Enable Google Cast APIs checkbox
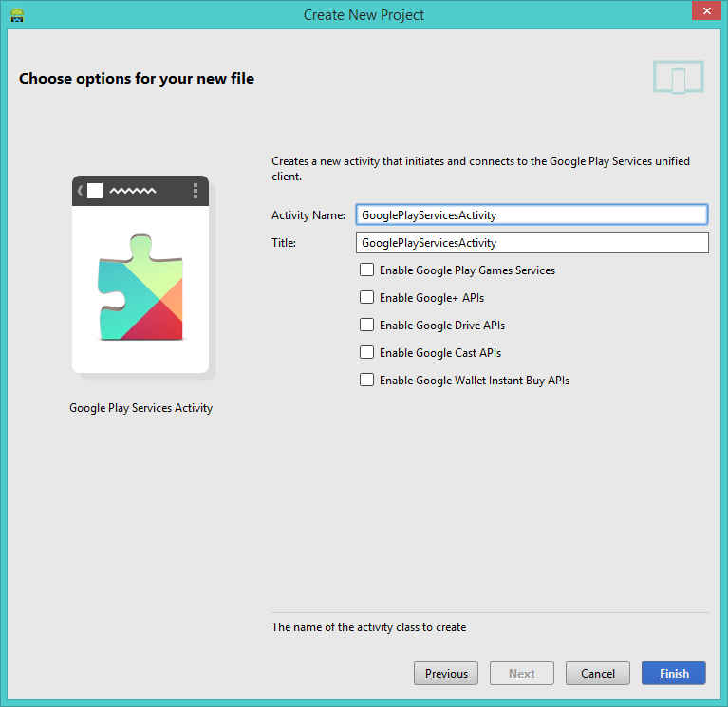 tap(366, 352)
